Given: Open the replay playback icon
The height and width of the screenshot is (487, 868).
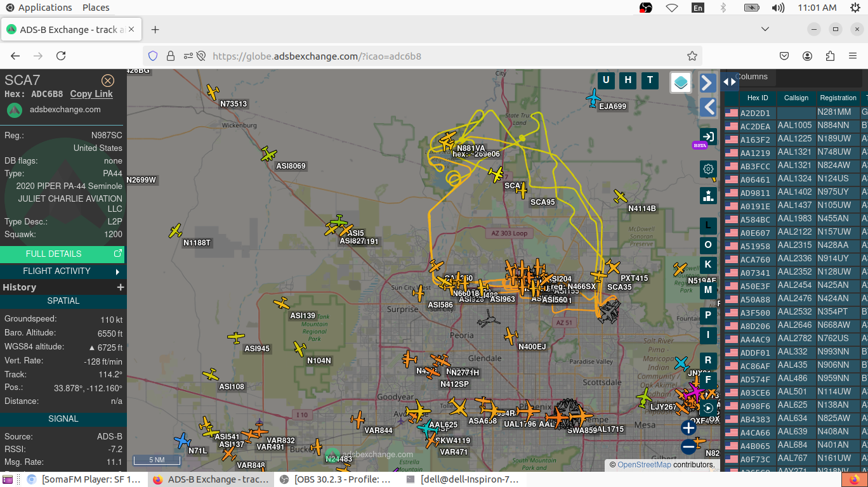Looking at the screenshot, I should pyautogui.click(x=708, y=408).
